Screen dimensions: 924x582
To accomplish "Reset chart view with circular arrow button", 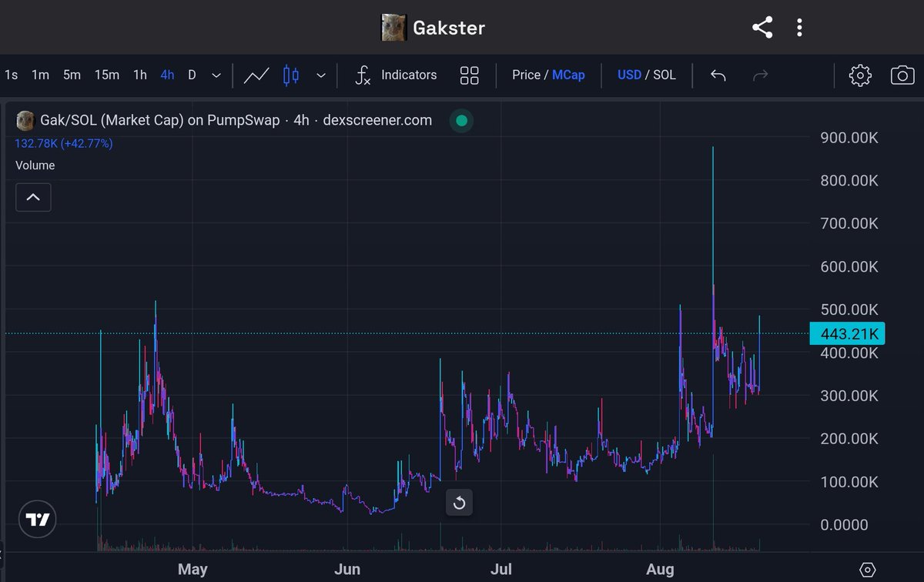I will (459, 503).
